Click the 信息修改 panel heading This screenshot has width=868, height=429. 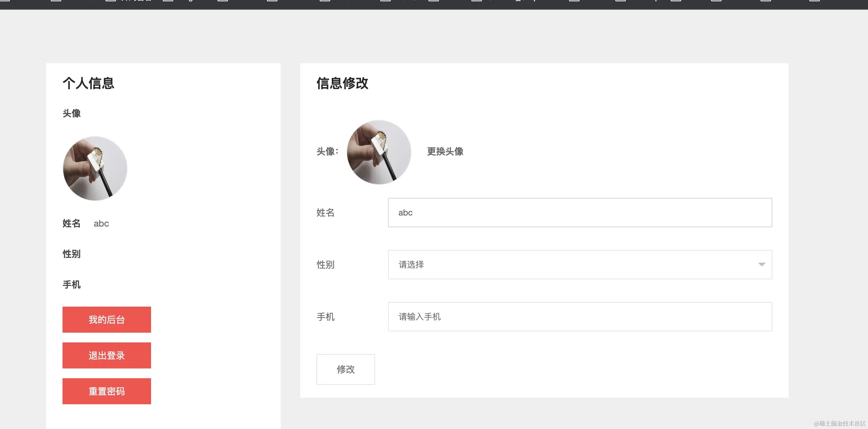coord(342,84)
